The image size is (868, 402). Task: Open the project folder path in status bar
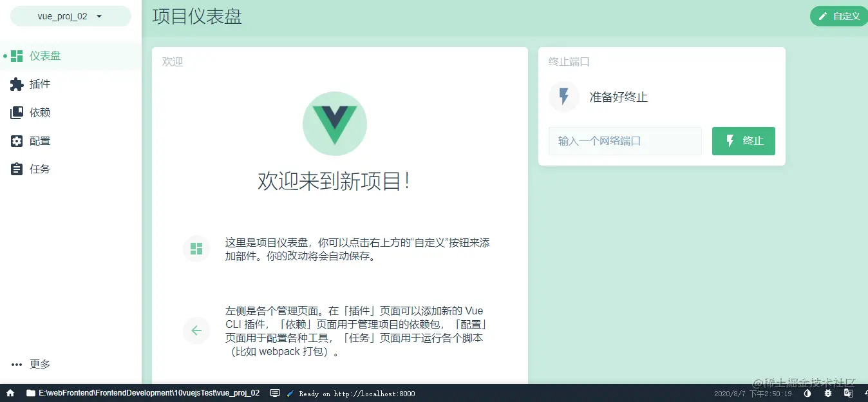coord(142,393)
